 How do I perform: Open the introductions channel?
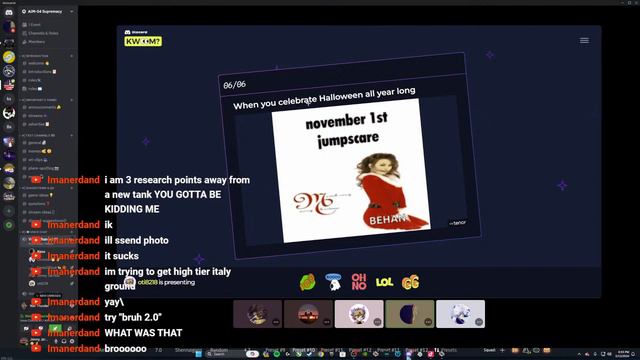(x=40, y=71)
